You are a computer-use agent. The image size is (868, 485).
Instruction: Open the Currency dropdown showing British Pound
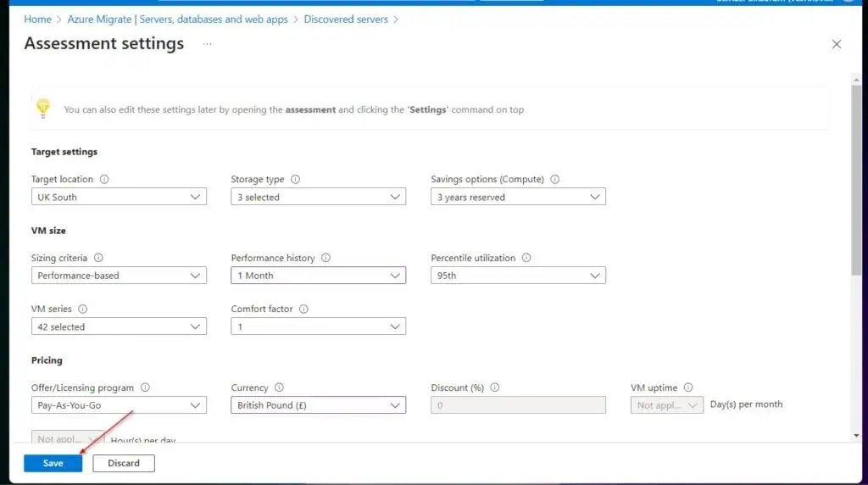point(319,404)
